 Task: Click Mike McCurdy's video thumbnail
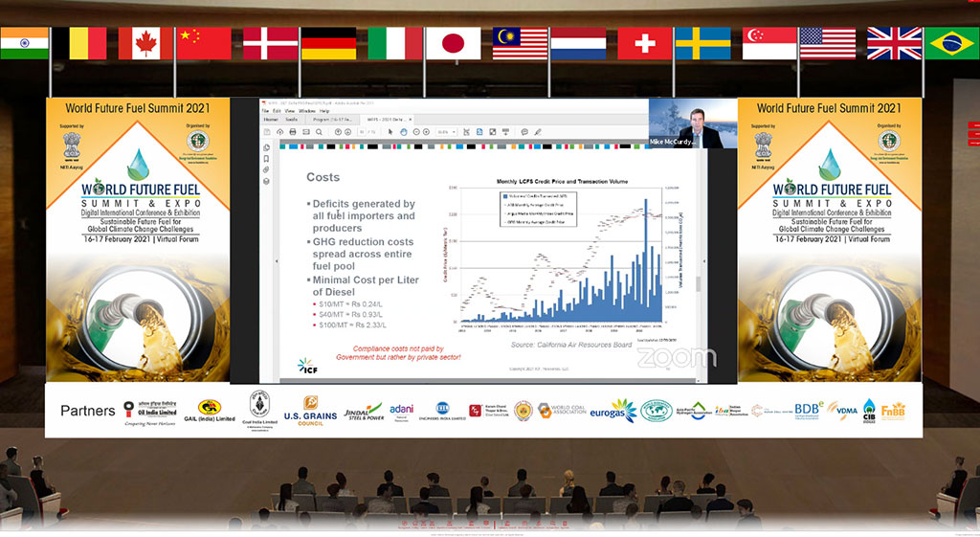[x=693, y=123]
